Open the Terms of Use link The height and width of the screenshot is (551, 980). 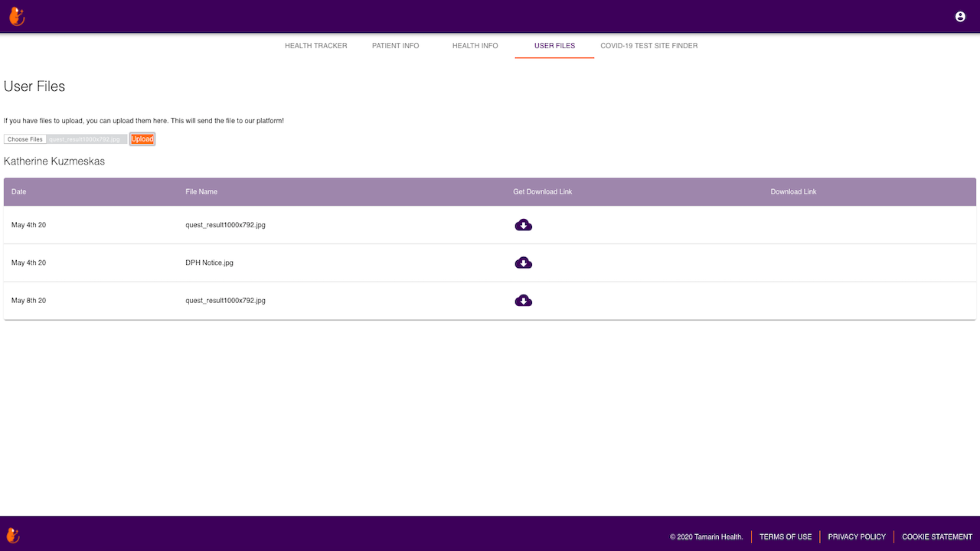(786, 536)
